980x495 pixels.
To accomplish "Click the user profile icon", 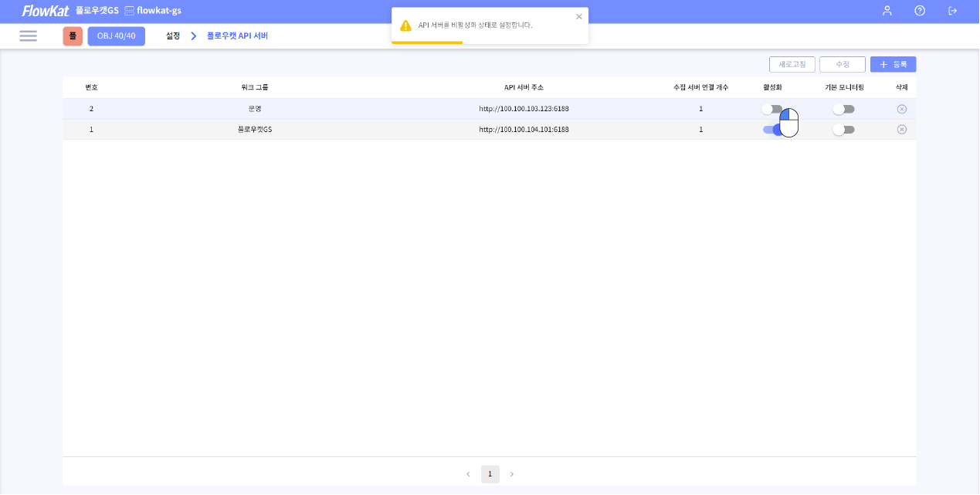I will [887, 11].
